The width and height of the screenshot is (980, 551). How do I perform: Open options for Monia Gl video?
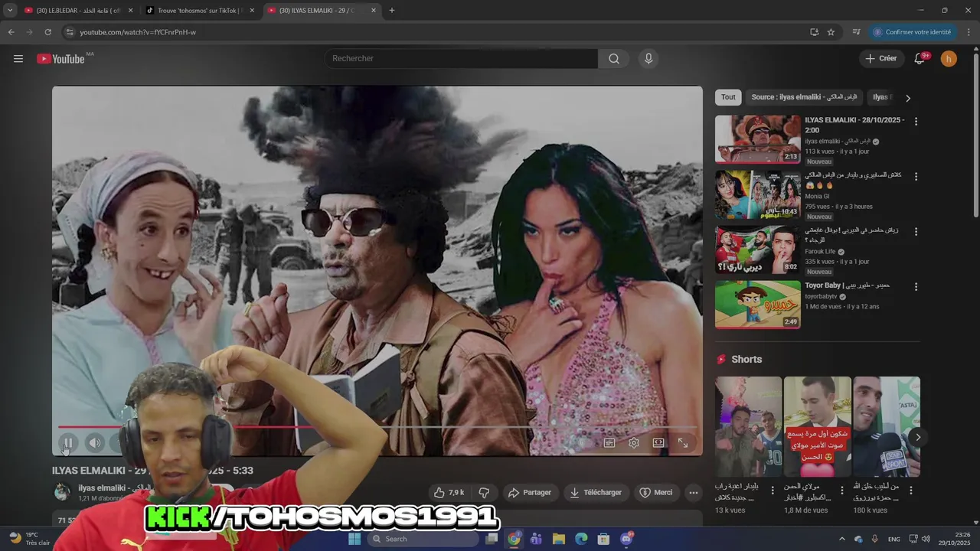[916, 177]
